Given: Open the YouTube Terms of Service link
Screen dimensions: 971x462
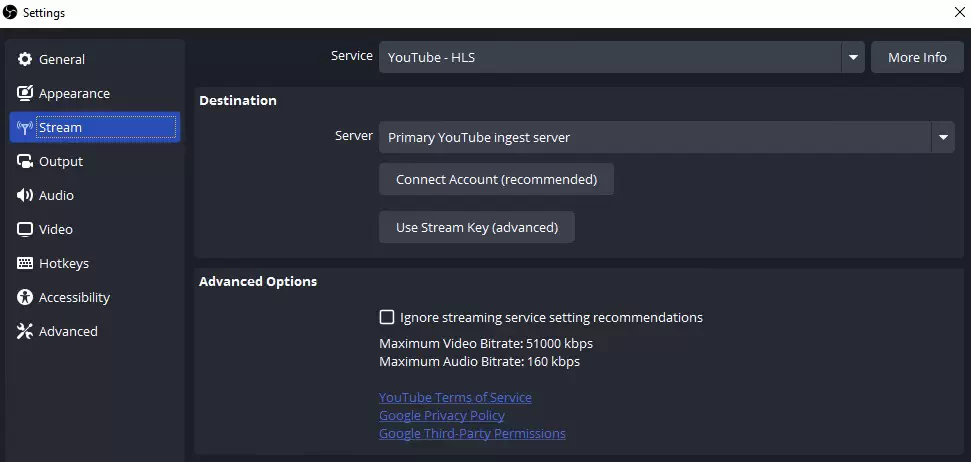Looking at the screenshot, I should tap(455, 398).
